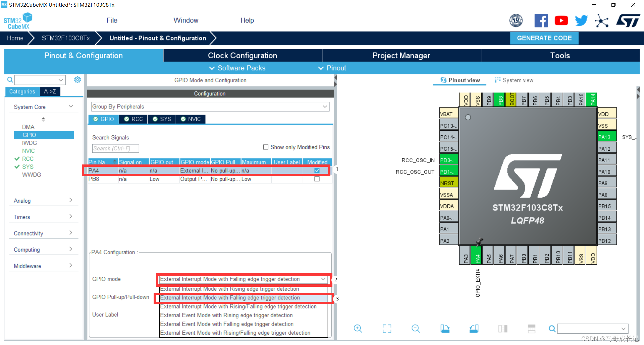Click the pin list view icon
The height and width of the screenshot is (345, 644).
pos(532,329)
